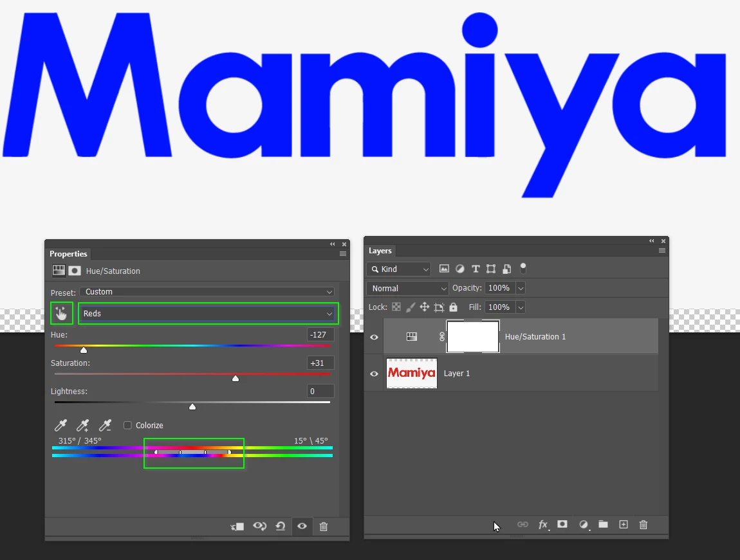
Task: Click the Lightness slider handle
Action: (192, 406)
